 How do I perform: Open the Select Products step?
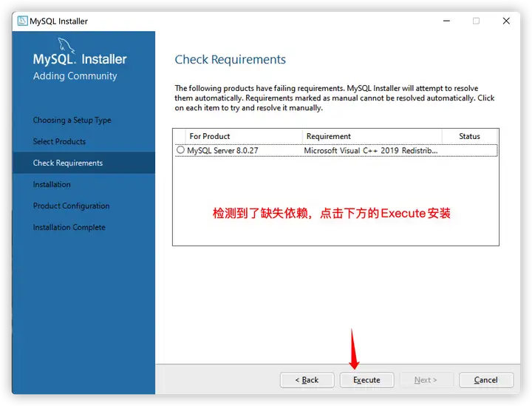point(59,141)
